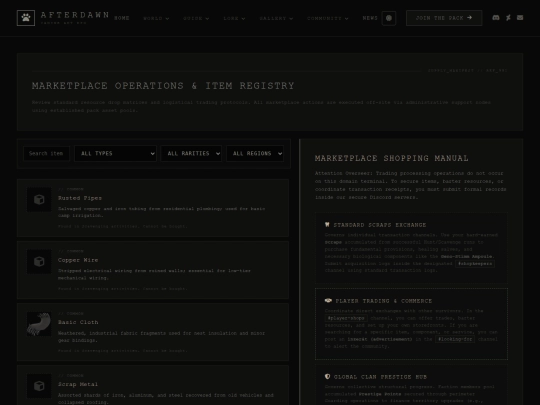Expand the Community nav menu
The width and height of the screenshot is (540, 405).
click(328, 18)
